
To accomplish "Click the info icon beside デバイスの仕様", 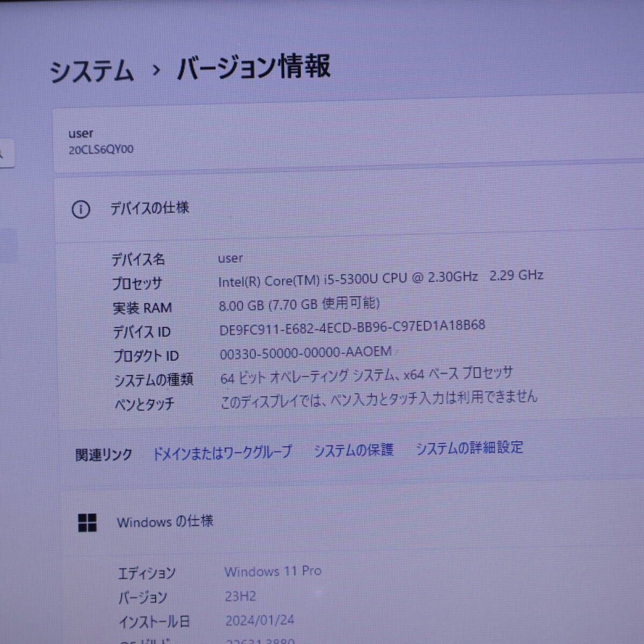I will [81, 210].
